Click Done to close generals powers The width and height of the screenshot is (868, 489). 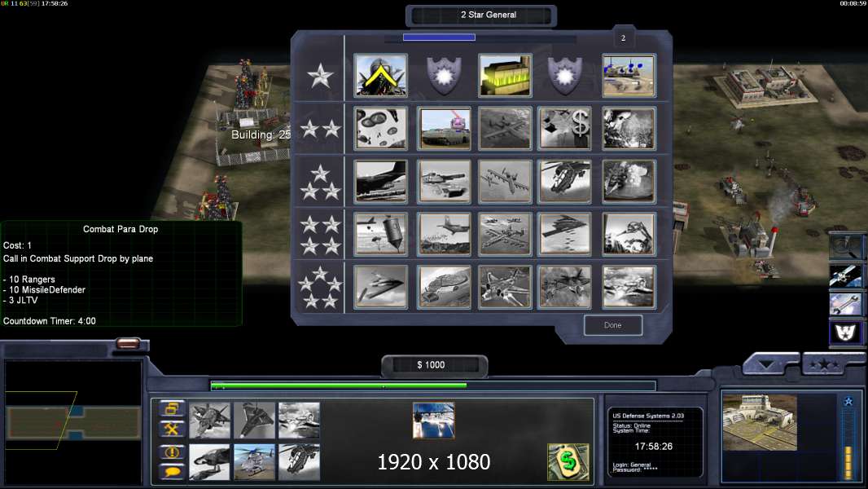click(x=613, y=325)
